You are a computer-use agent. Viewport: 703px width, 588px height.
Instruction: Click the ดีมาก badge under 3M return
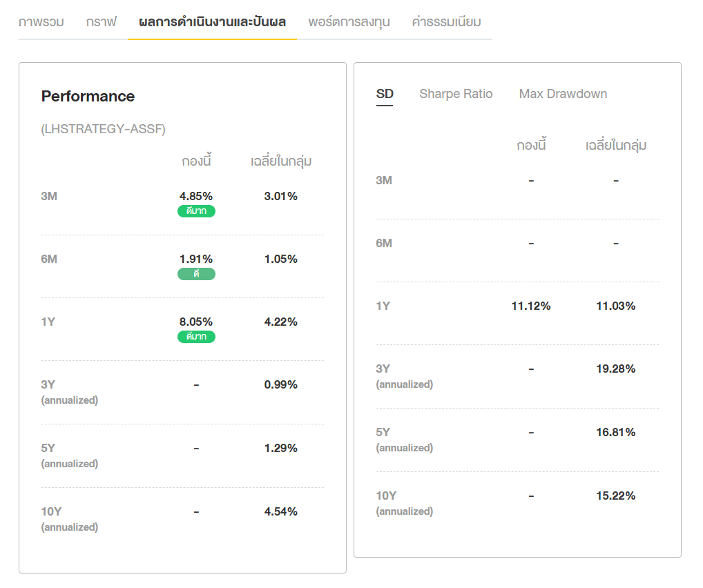pyautogui.click(x=196, y=211)
